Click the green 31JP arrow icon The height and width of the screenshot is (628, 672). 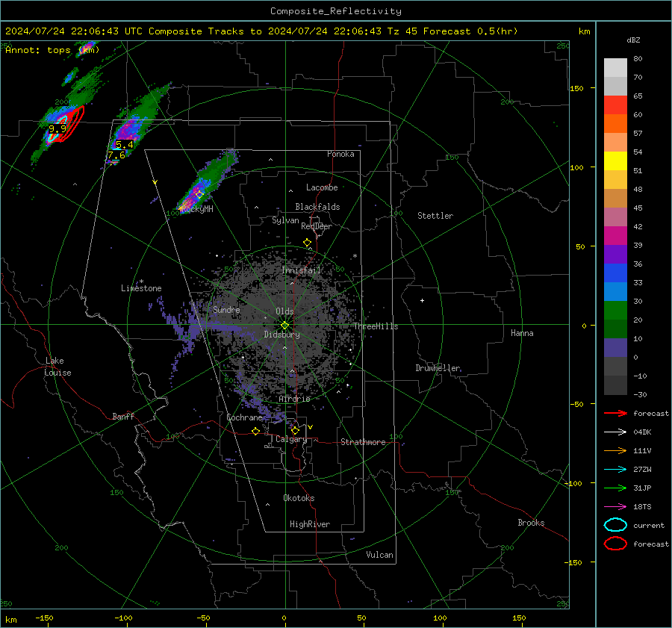click(x=615, y=488)
